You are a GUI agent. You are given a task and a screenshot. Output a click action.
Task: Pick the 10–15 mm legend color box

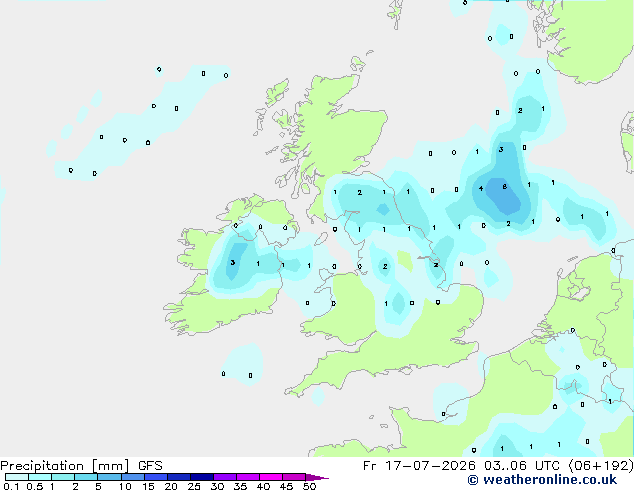tap(133, 477)
